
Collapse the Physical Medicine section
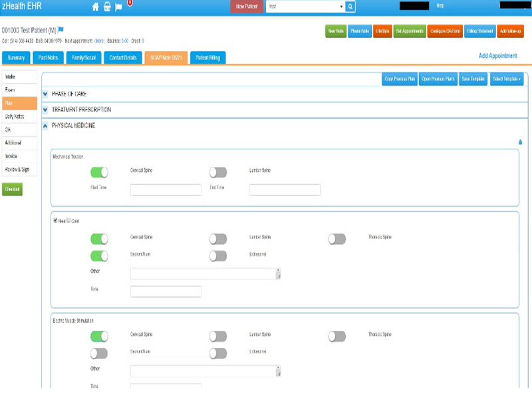tap(45, 125)
